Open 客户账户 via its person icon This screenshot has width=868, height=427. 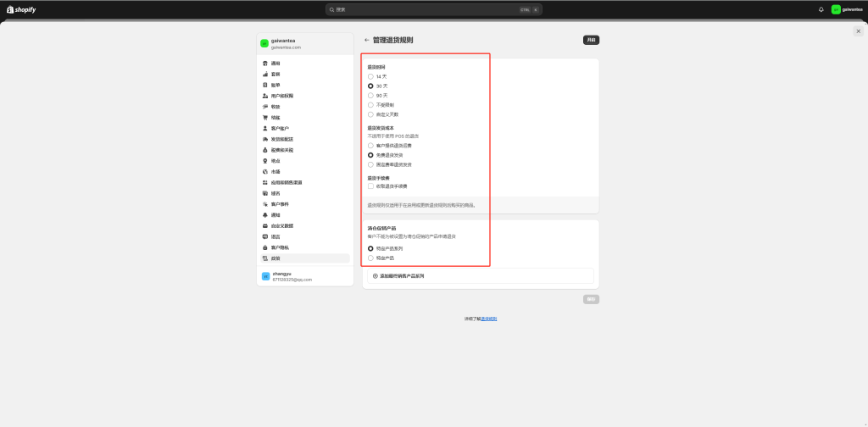pyautogui.click(x=265, y=128)
